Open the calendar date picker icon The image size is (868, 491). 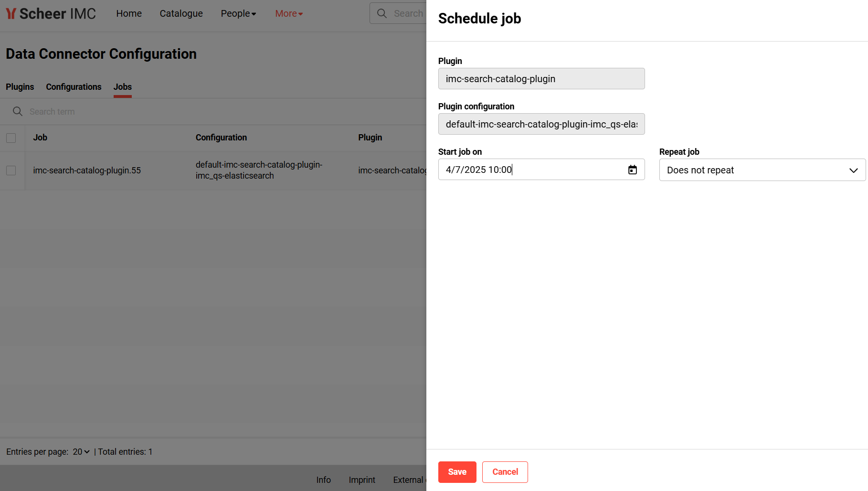(x=632, y=170)
